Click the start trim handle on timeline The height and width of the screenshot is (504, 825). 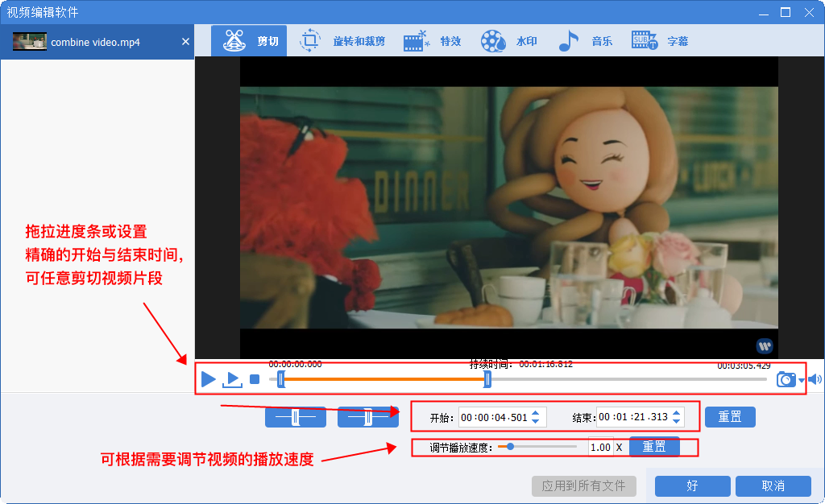pos(281,379)
